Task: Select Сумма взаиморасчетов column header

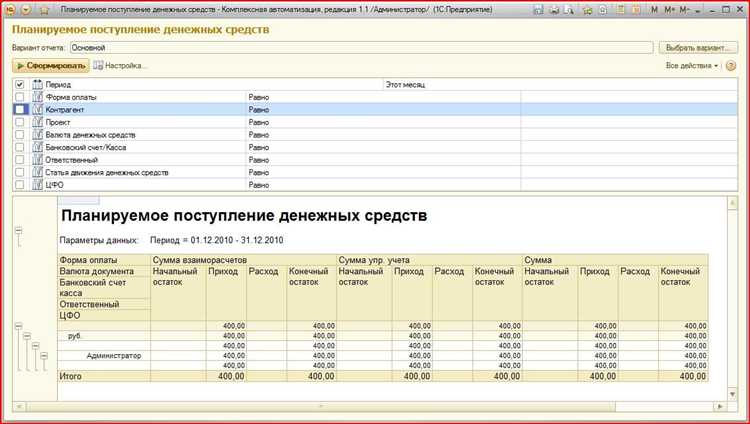Action: 243,260
